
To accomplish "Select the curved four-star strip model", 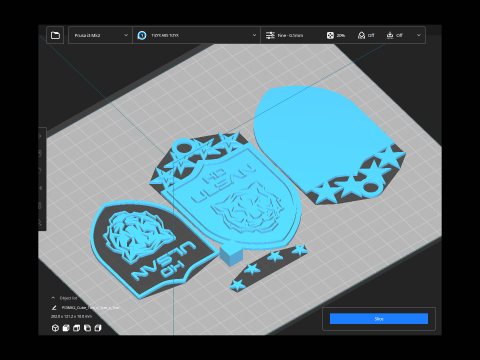I will (269, 268).
